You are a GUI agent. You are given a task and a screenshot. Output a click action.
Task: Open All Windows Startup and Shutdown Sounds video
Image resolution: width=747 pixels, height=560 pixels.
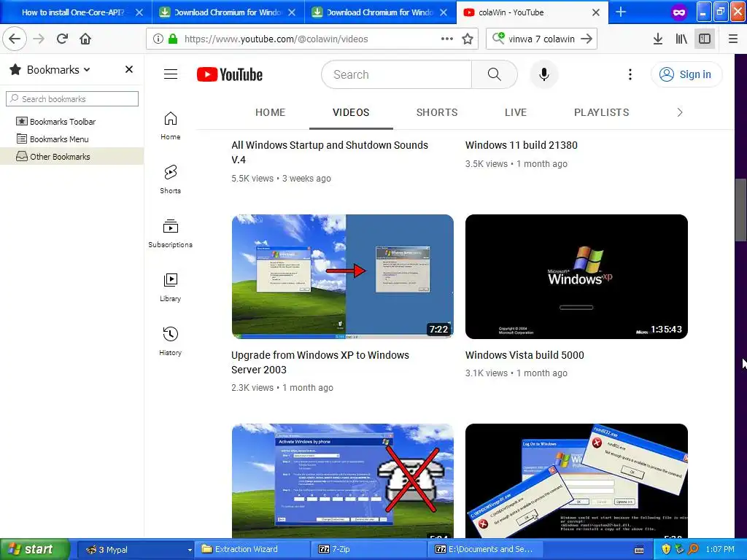pos(330,152)
